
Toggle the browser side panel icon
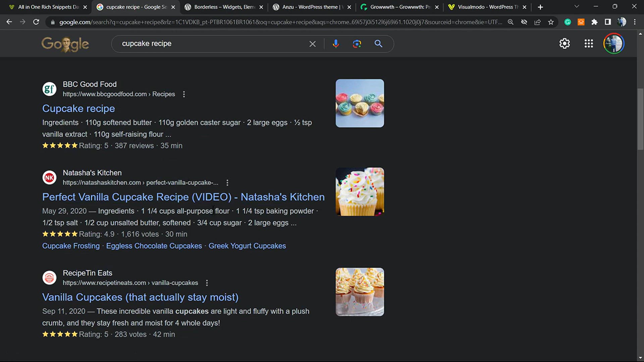pyautogui.click(x=608, y=22)
